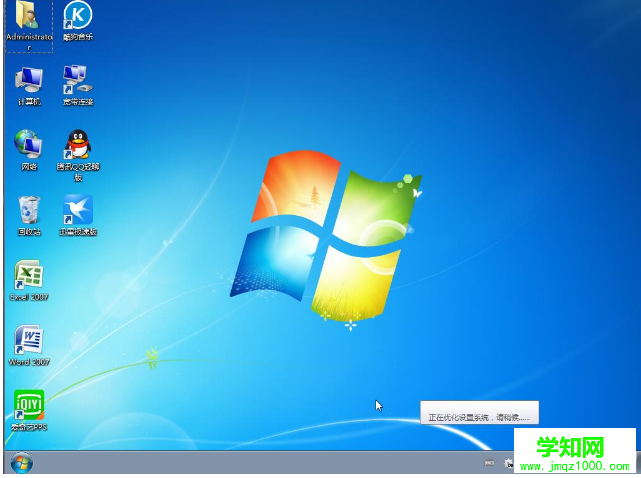Click the 正在优化设置系统 notification popup
641x478 pixels.
pyautogui.click(x=479, y=413)
